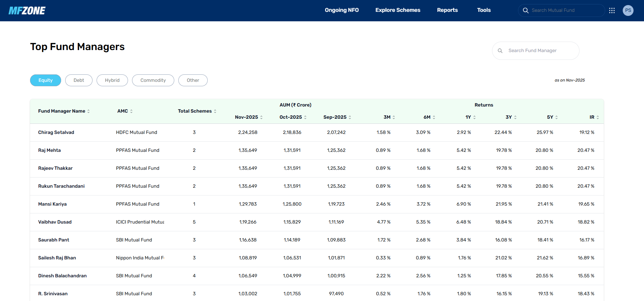This screenshot has height=301, width=644.
Task: Open Dinesh Balachandran's profile
Action: point(62,276)
